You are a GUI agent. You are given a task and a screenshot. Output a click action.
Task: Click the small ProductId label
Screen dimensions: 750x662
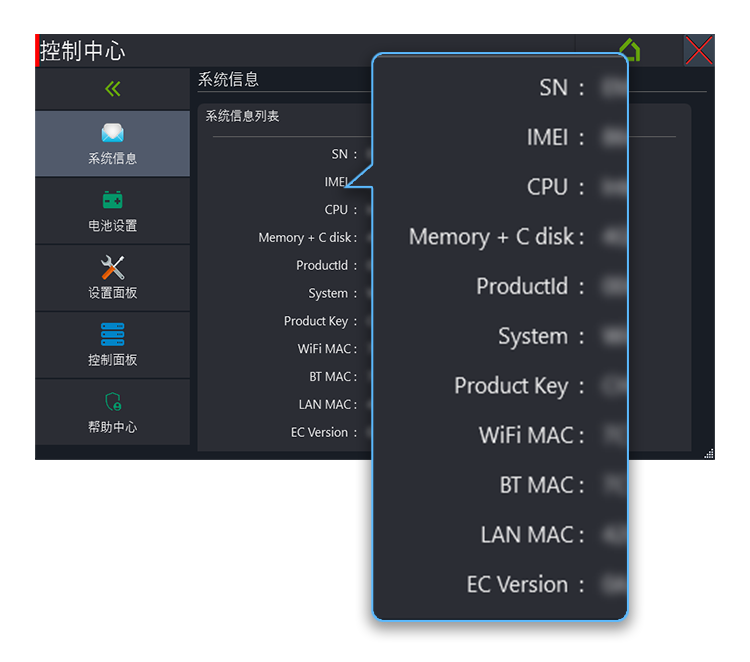(x=322, y=265)
